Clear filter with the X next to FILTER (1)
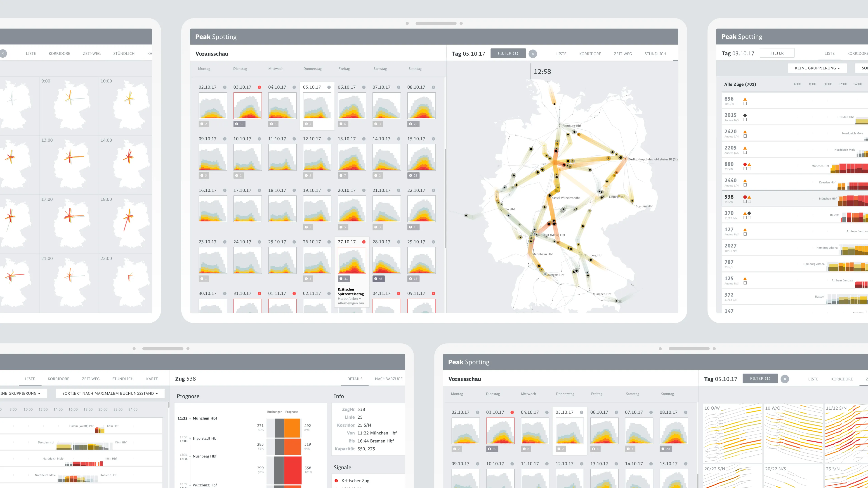The width and height of the screenshot is (868, 488). click(533, 54)
